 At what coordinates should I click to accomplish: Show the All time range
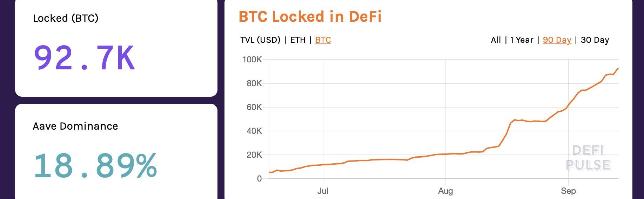tap(496, 40)
